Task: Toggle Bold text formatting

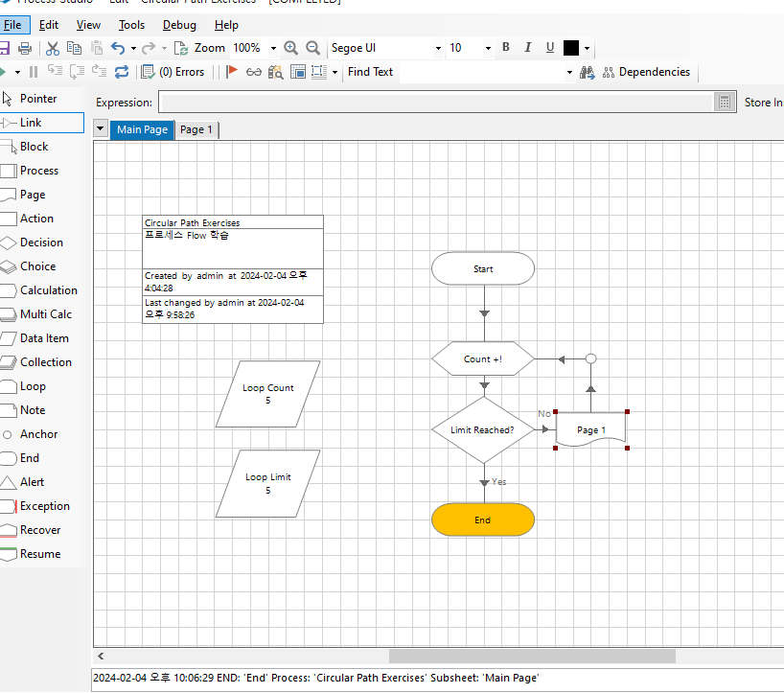Action: (x=506, y=48)
